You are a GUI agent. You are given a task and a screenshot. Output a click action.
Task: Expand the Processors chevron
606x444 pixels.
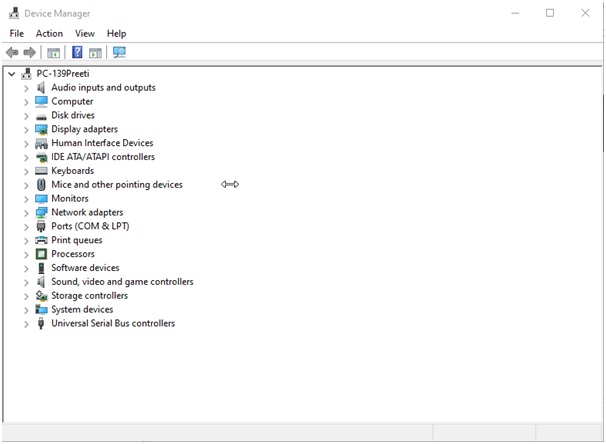pos(26,255)
